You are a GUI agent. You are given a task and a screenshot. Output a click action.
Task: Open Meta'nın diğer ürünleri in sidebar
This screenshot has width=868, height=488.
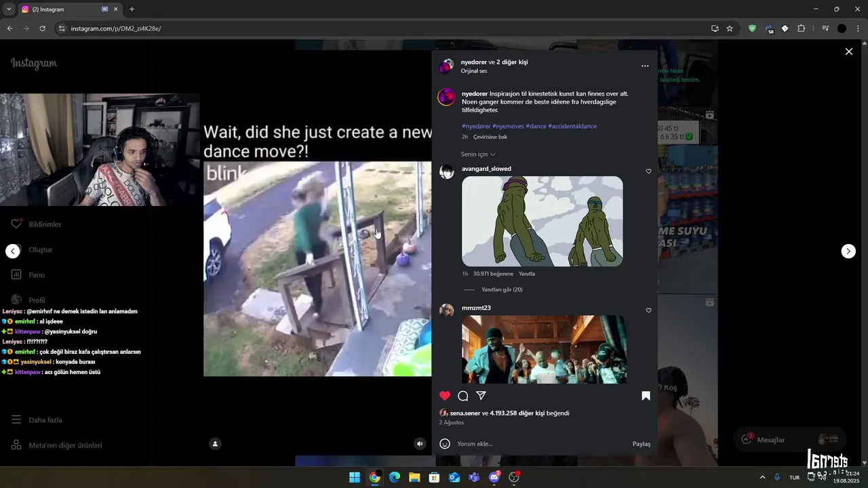click(x=57, y=445)
